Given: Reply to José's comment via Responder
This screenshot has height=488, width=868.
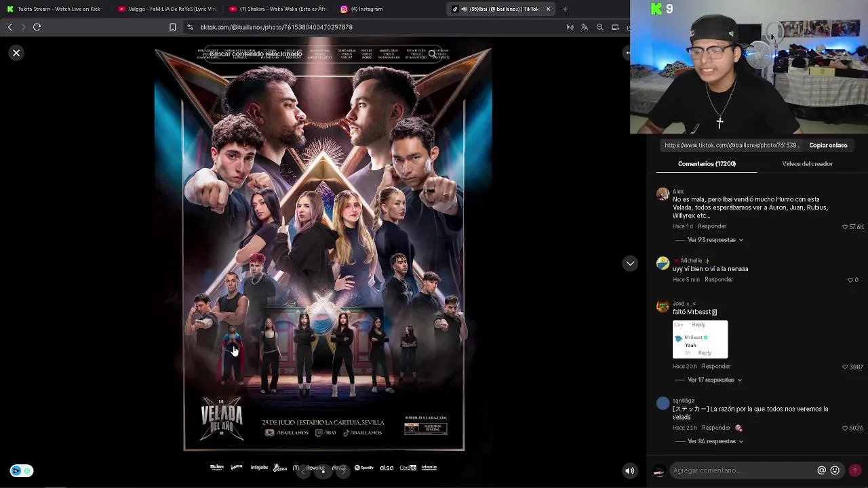Looking at the screenshot, I should coord(715,367).
